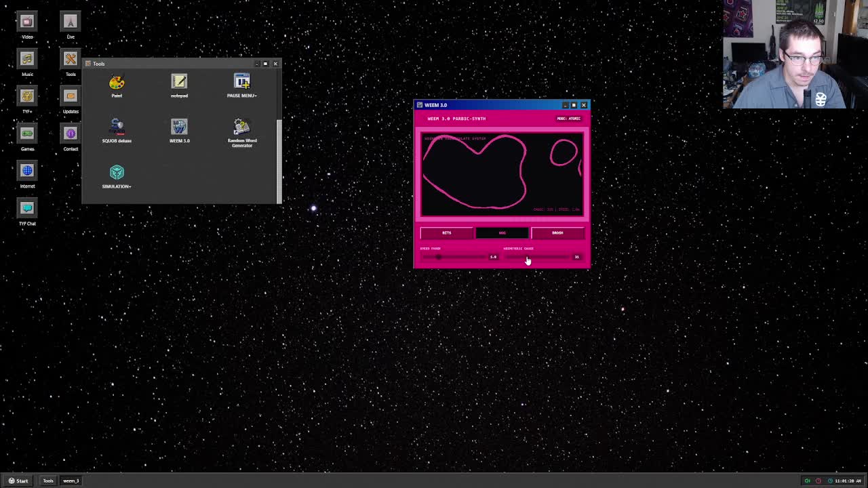Open the Video desktop icon
The image size is (868, 488).
click(27, 25)
